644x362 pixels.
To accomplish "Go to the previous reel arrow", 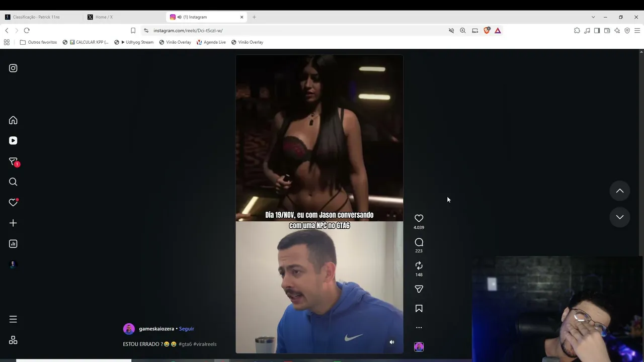I will tap(620, 191).
